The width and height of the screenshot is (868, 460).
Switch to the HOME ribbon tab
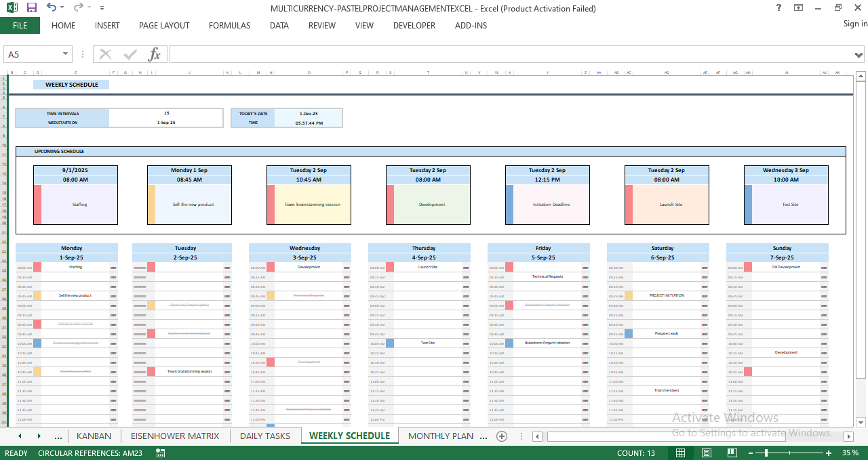(63, 26)
